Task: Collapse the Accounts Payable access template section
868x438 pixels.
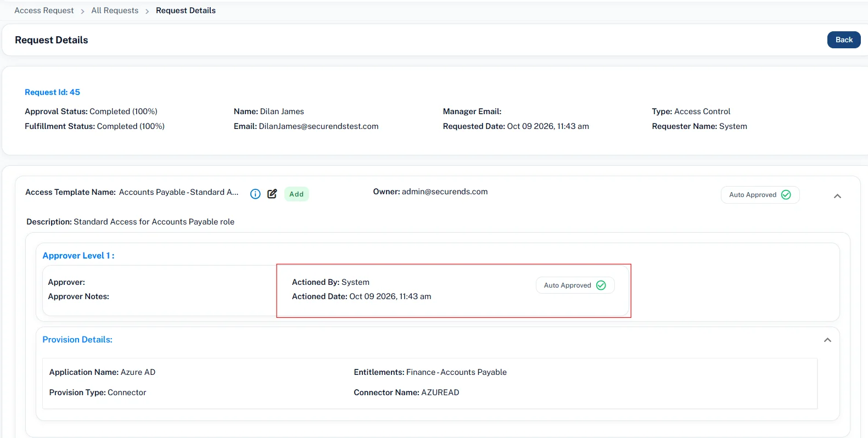Action: pyautogui.click(x=837, y=196)
